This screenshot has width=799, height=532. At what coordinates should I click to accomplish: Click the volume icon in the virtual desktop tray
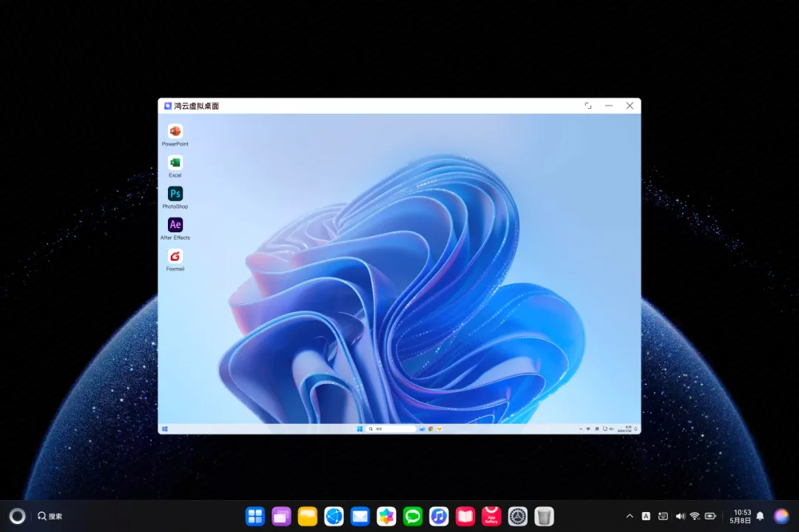[x=612, y=429]
